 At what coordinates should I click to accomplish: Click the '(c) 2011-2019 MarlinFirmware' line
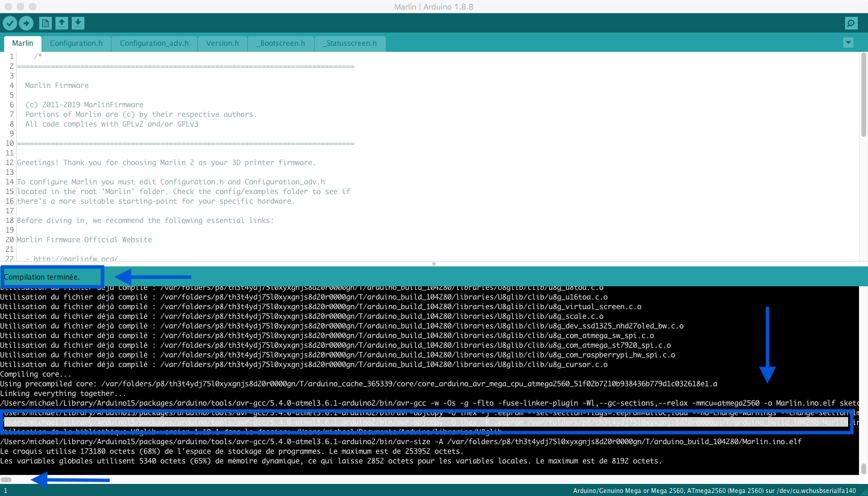[84, 105]
